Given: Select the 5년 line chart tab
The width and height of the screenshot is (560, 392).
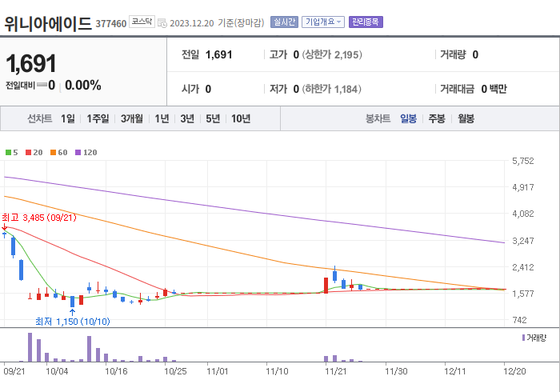Looking at the screenshot, I should (213, 118).
